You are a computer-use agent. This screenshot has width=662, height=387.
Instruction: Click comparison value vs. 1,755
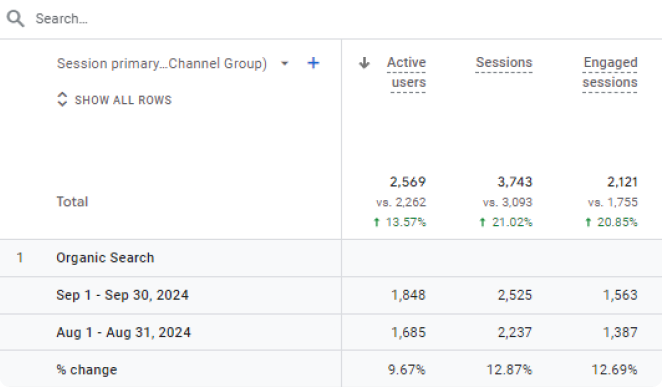(613, 203)
